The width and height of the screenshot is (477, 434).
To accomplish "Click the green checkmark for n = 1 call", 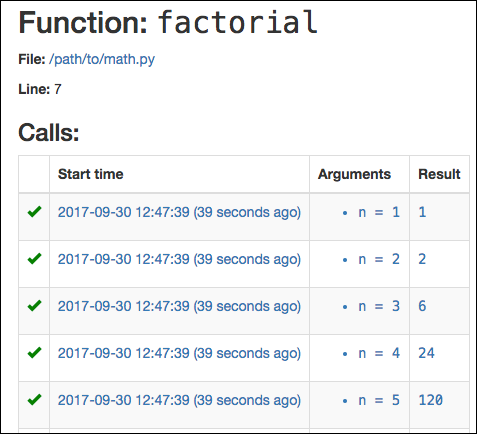I will pos(34,212).
